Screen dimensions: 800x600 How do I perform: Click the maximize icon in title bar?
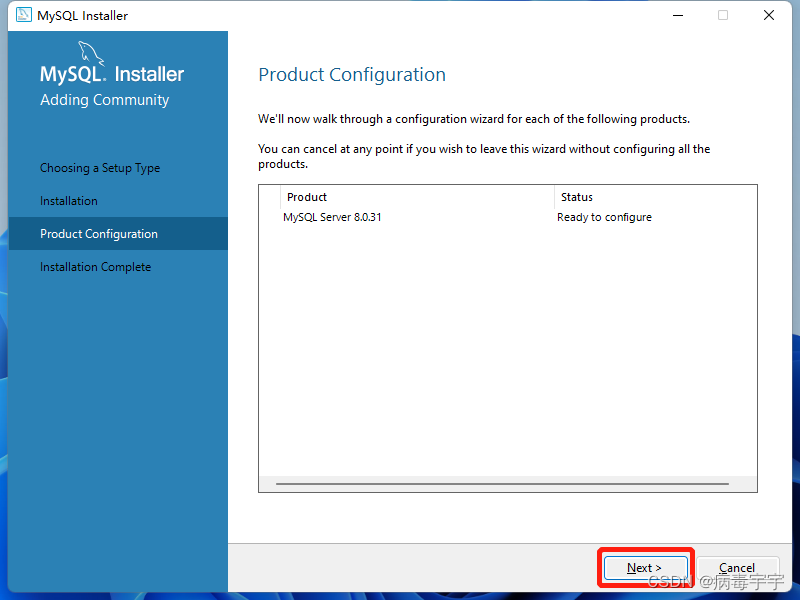tap(722, 15)
